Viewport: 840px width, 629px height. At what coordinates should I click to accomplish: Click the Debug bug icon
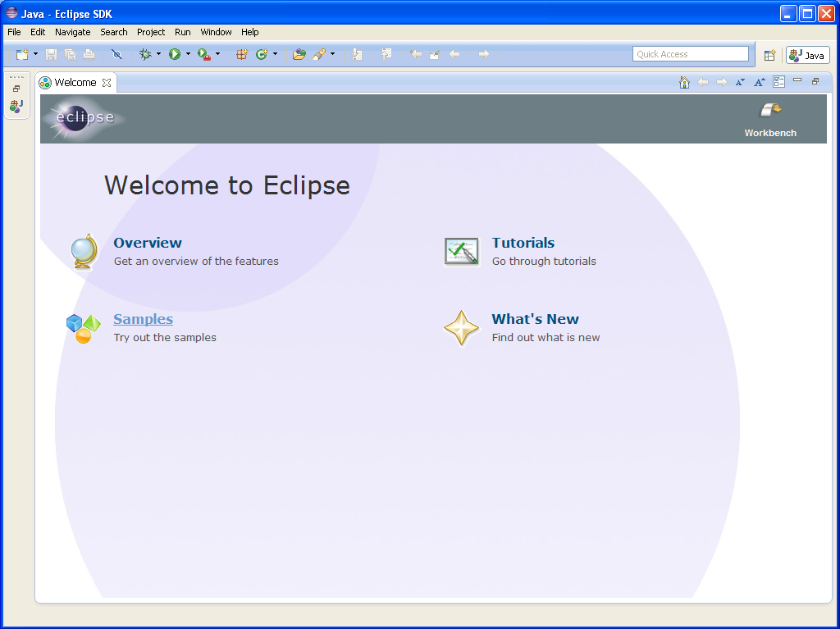pos(145,54)
